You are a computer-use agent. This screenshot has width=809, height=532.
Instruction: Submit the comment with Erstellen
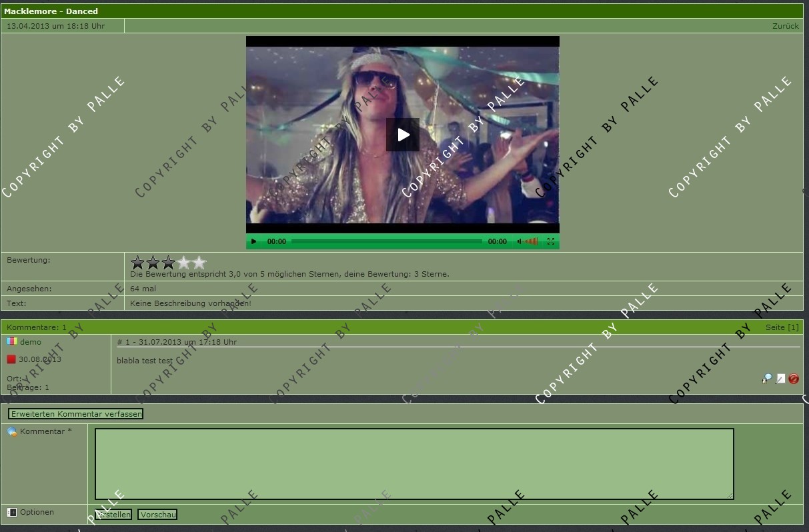pos(113,515)
